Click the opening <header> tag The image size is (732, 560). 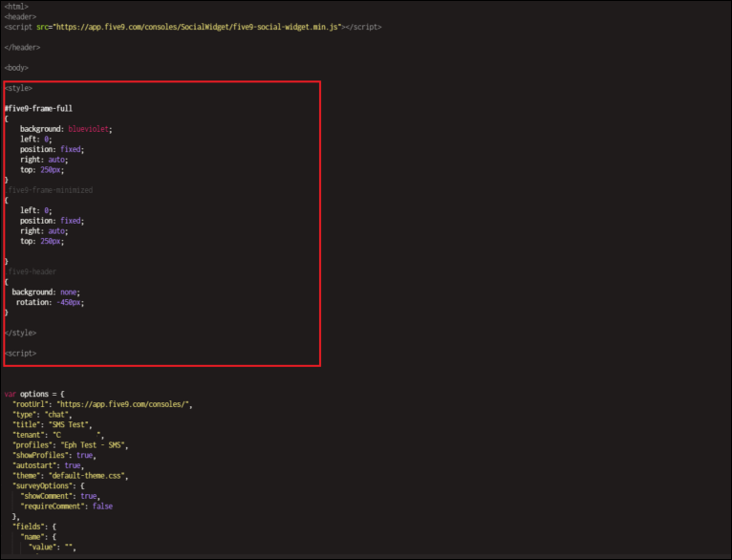(20, 17)
